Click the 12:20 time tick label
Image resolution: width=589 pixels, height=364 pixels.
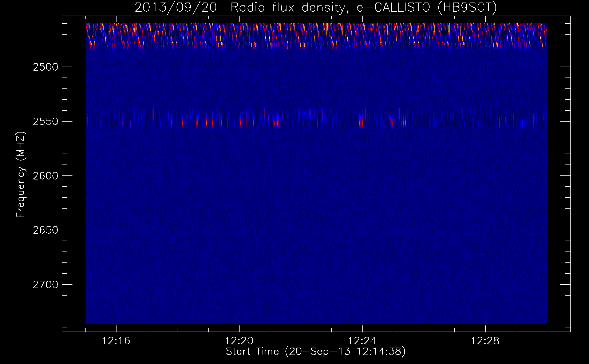pyautogui.click(x=239, y=341)
